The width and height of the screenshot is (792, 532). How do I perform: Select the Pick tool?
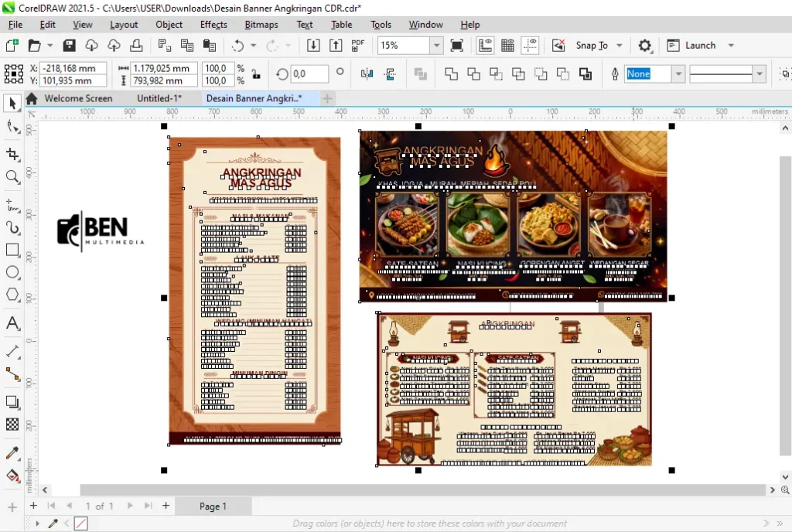(12, 103)
